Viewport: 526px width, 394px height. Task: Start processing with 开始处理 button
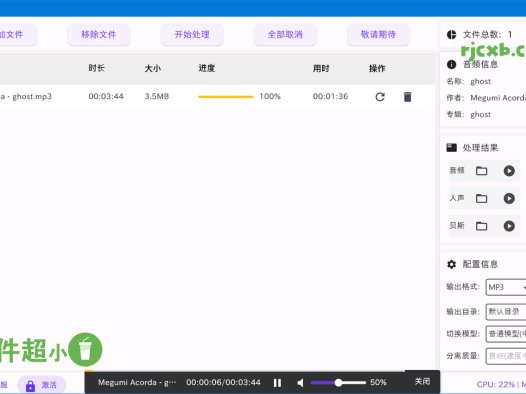192,35
